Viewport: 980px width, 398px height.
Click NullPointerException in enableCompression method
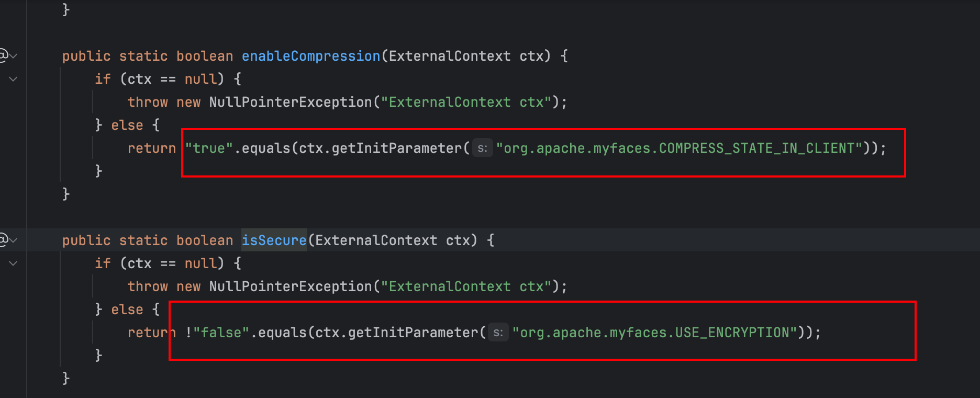(291, 102)
